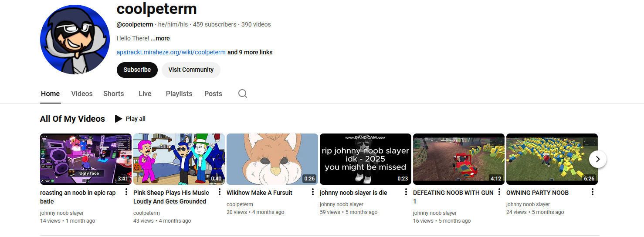Click the 14 views 1 month ago text
Image resolution: width=644 pixels, height=237 pixels.
click(68, 221)
